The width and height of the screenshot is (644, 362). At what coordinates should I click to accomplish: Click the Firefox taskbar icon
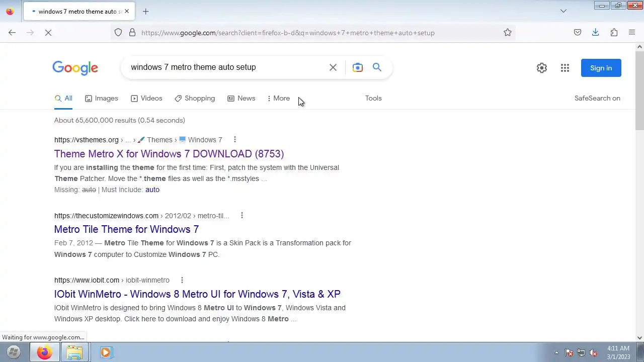[44, 352]
